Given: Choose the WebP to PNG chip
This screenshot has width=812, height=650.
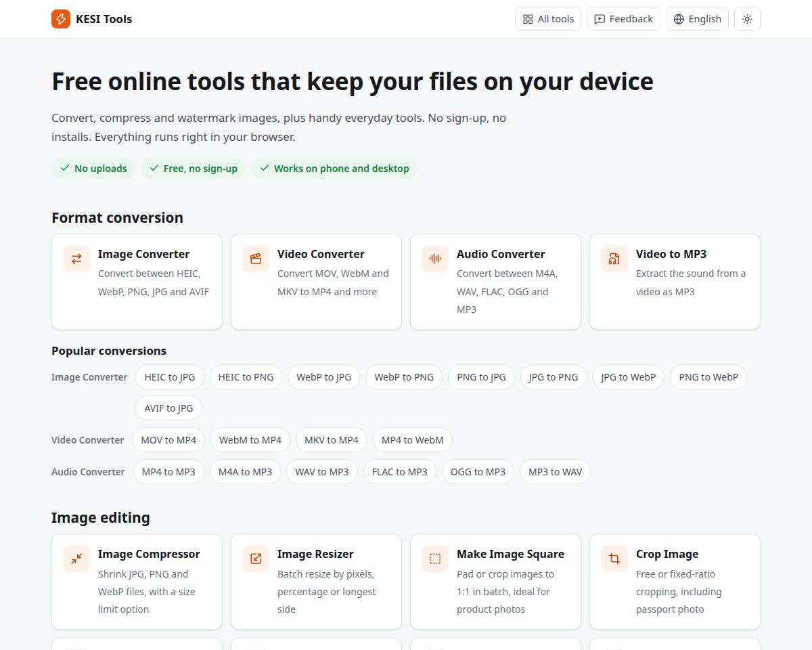Looking at the screenshot, I should (x=404, y=377).
